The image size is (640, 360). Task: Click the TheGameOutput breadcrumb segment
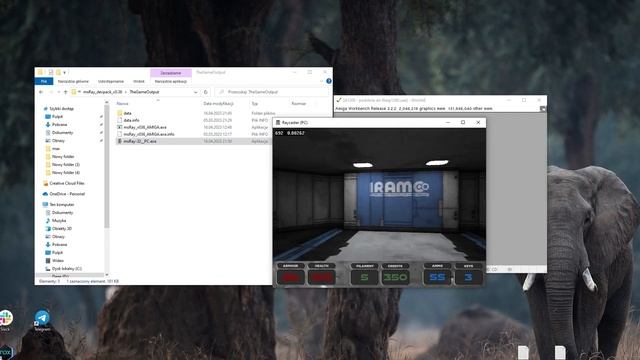point(144,92)
